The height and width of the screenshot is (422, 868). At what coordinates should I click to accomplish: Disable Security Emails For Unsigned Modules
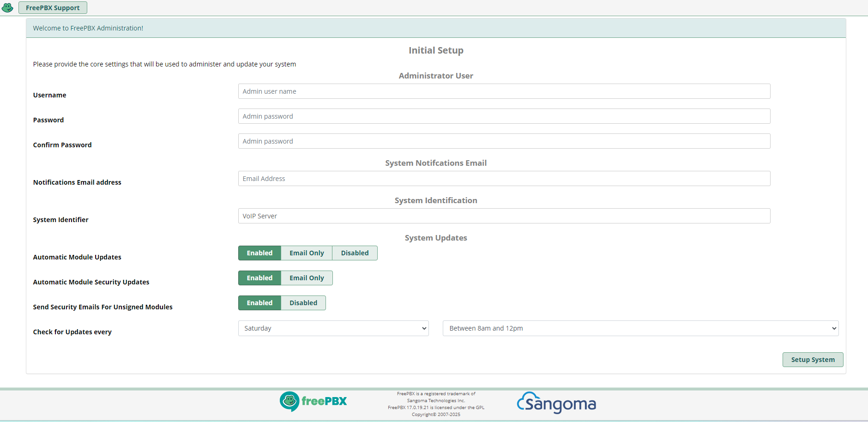[x=303, y=303]
